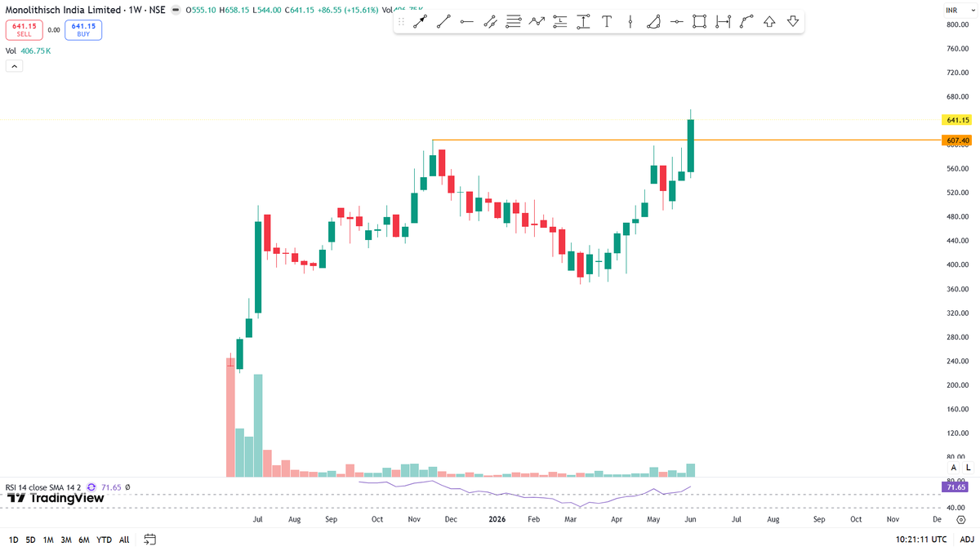The height and width of the screenshot is (551, 980).
Task: Open the go to date calendar
Action: [150, 540]
